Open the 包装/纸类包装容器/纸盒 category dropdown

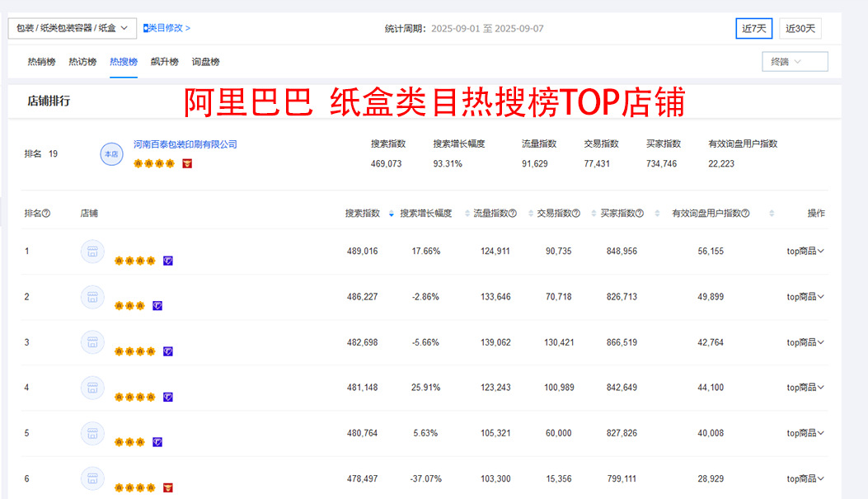73,28
